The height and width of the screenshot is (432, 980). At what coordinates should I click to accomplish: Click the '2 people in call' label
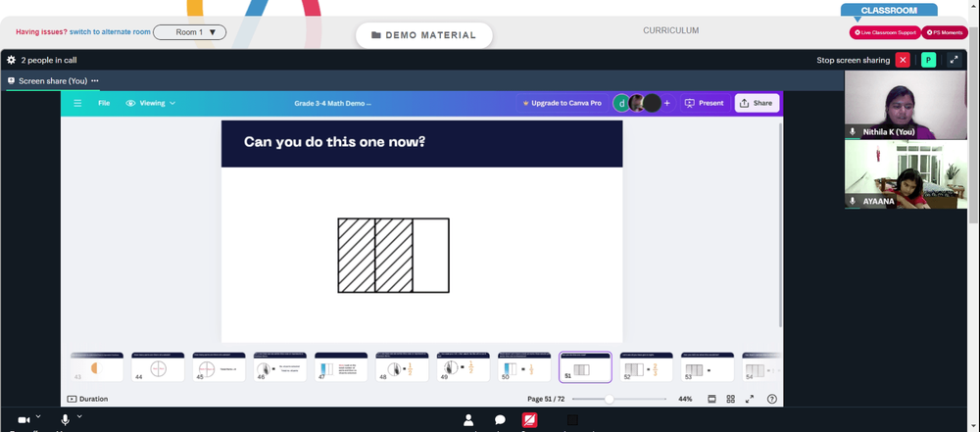pyautogui.click(x=49, y=60)
